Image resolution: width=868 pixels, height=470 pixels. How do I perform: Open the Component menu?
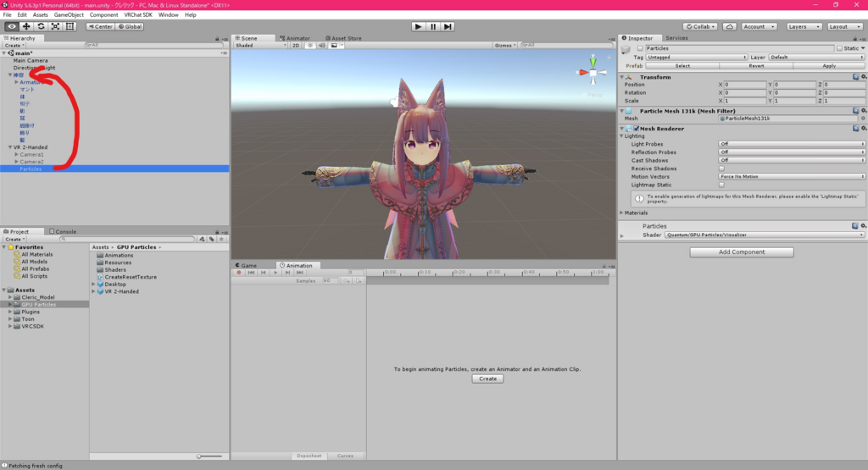point(103,15)
